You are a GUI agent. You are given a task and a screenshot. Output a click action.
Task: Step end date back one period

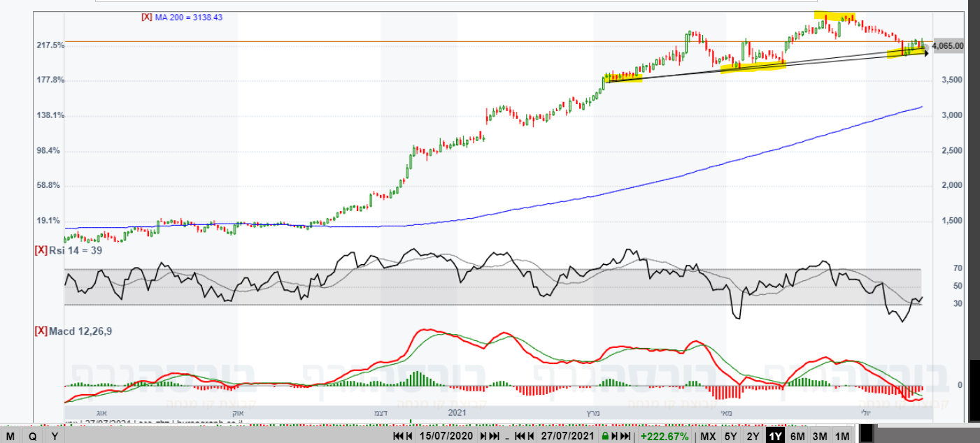[x=531, y=436]
